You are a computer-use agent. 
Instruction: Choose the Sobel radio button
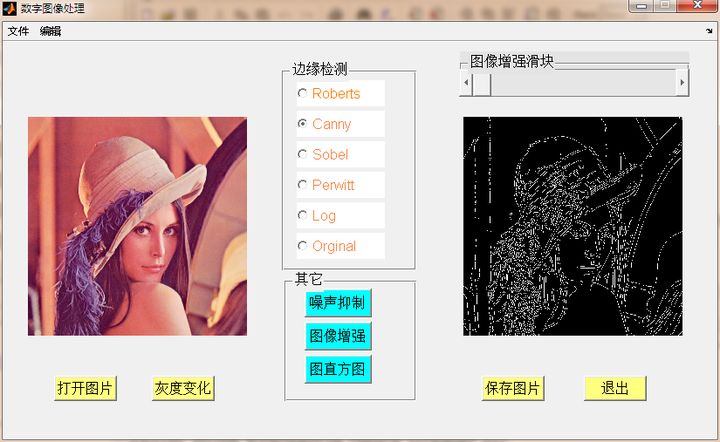pyautogui.click(x=340, y=154)
